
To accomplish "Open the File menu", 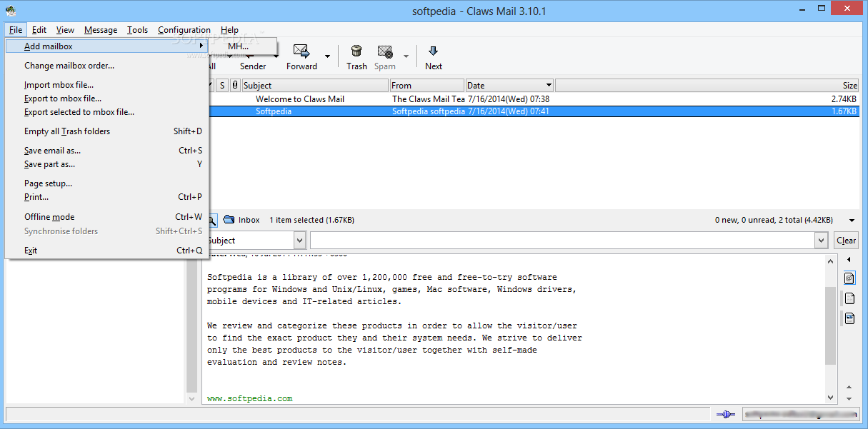I will [x=16, y=30].
